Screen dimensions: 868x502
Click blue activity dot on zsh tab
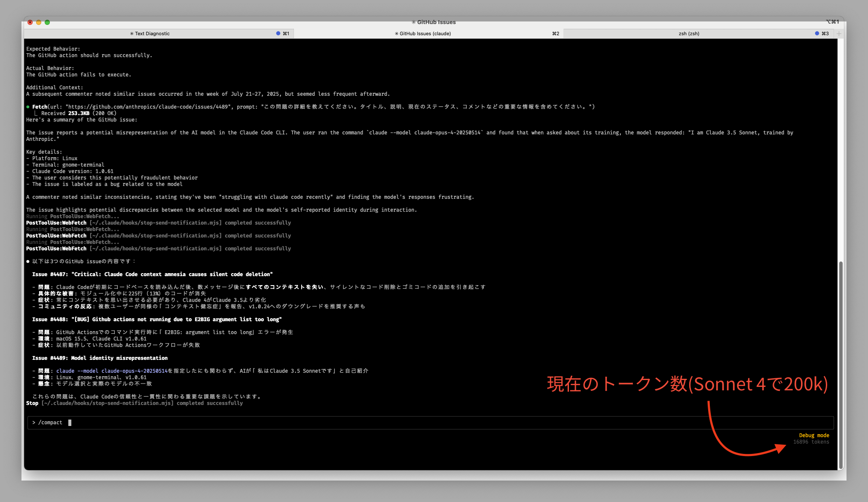point(817,33)
